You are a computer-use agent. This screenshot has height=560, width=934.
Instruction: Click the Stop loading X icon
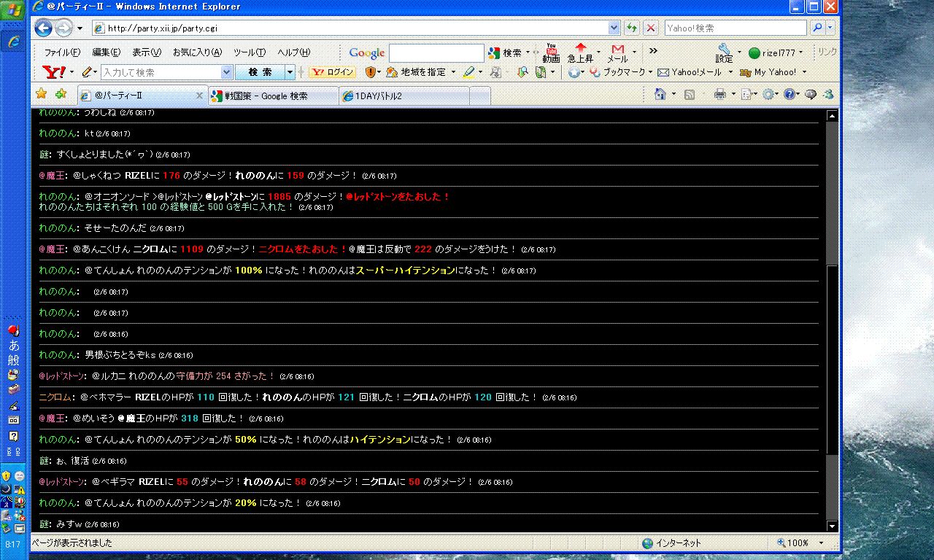(x=650, y=28)
